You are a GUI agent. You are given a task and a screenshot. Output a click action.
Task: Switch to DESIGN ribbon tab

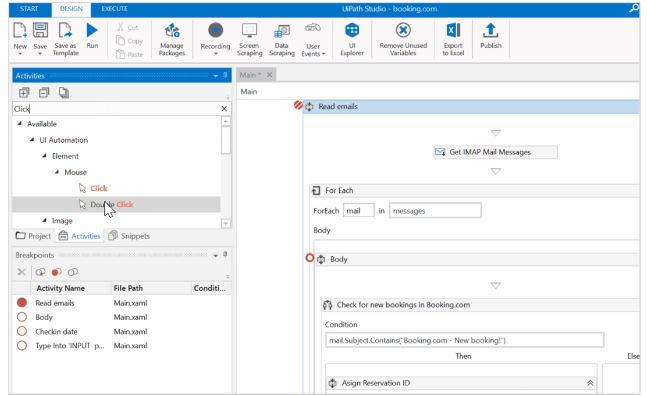pos(71,9)
